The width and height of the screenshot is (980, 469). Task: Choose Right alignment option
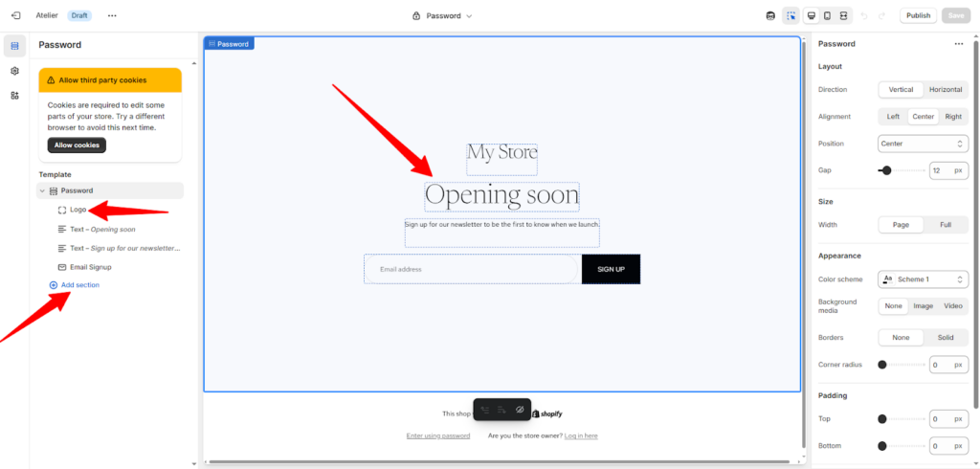953,117
